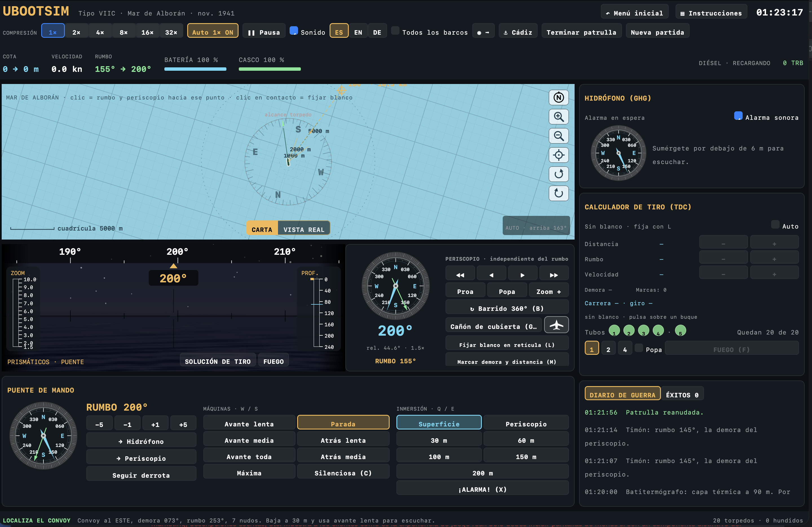
Task: Toggle Alarma sonora checkbox
Action: [738, 116]
